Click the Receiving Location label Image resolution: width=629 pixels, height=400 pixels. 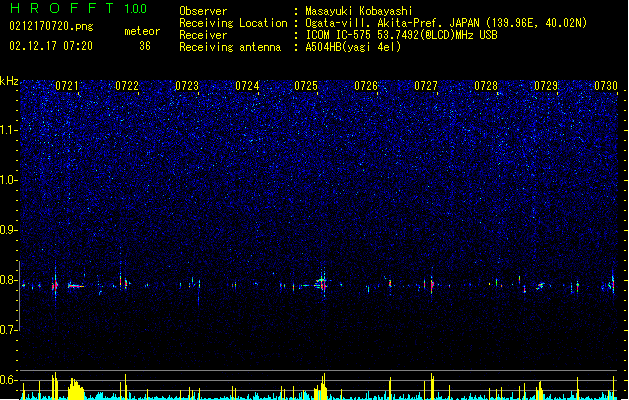click(x=233, y=23)
